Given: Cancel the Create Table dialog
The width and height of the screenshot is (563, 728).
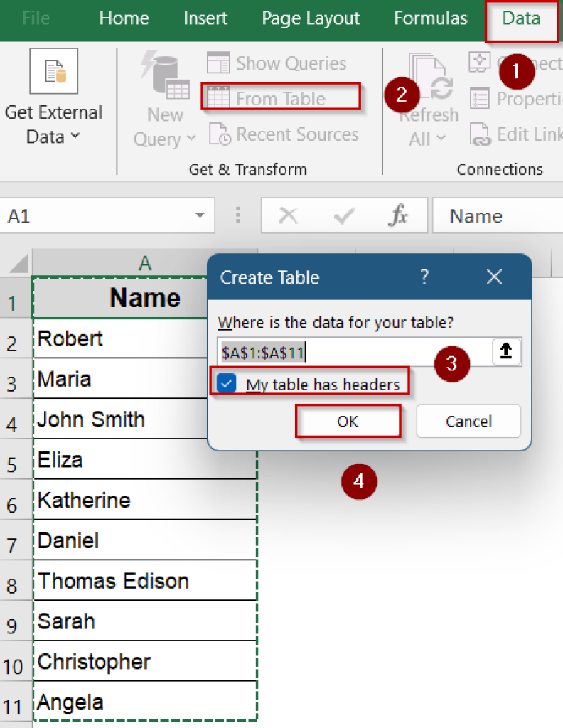Looking at the screenshot, I should 468,421.
